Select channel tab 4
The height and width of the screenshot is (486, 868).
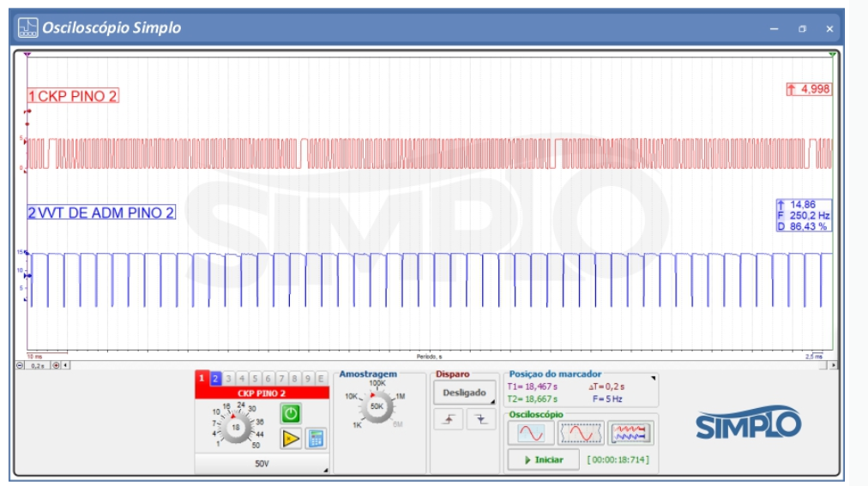[x=242, y=378]
